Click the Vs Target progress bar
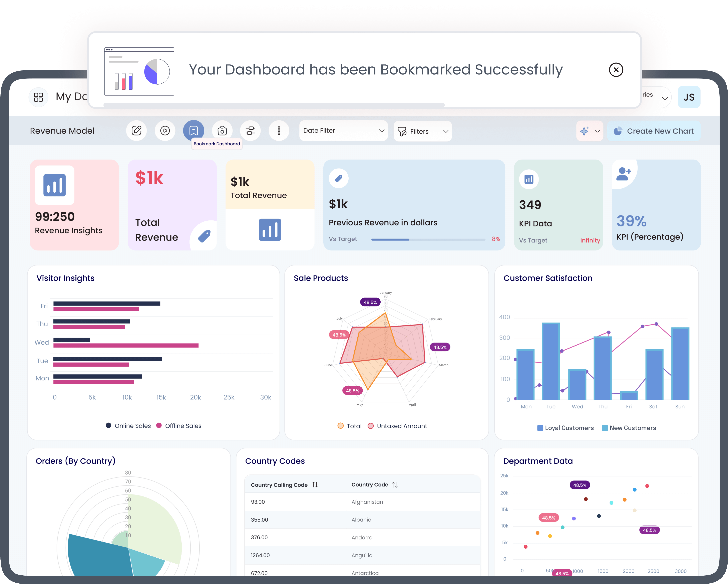Image resolution: width=728 pixels, height=584 pixels. pos(428,239)
